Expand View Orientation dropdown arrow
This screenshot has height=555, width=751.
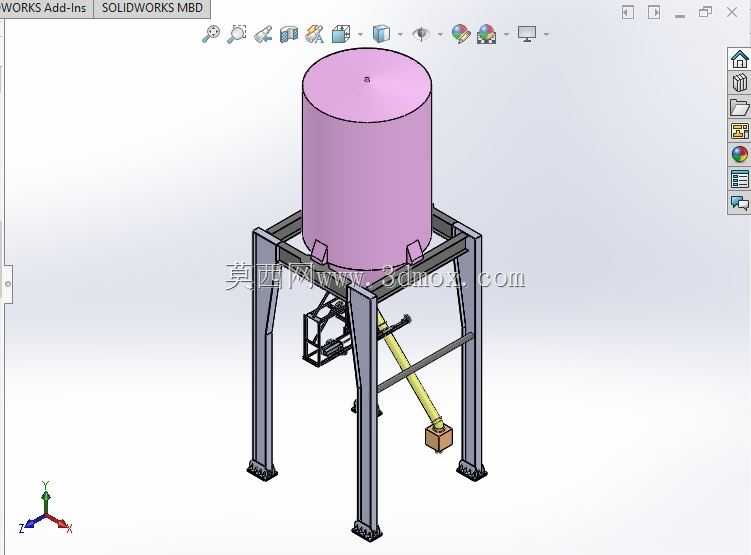361,34
